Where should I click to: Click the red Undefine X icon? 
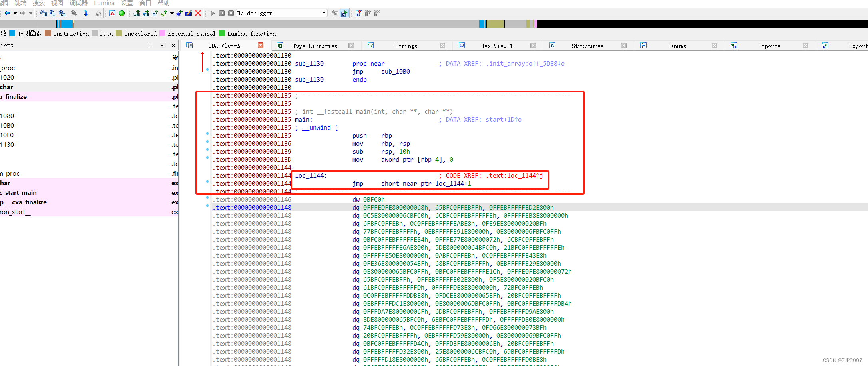pos(198,13)
